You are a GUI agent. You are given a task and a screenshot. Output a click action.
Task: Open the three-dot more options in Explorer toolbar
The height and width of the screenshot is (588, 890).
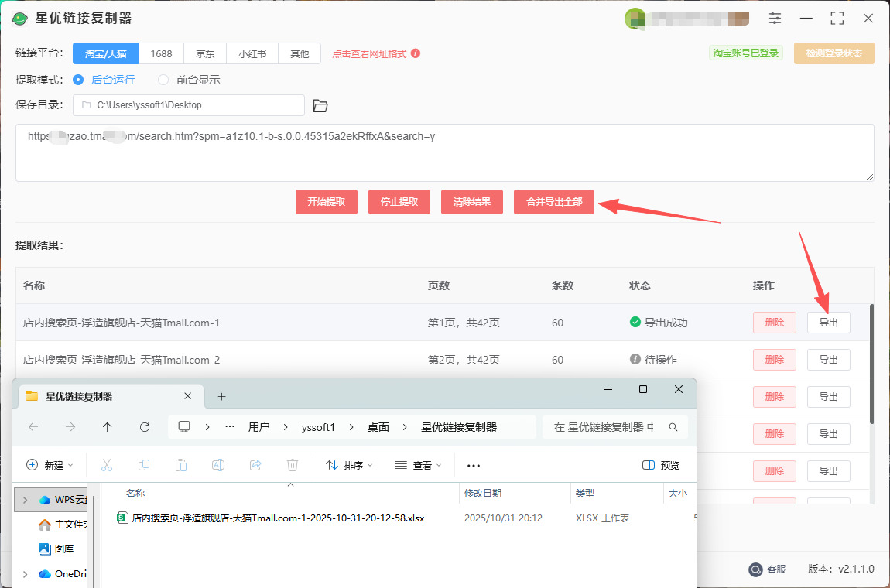(x=474, y=466)
